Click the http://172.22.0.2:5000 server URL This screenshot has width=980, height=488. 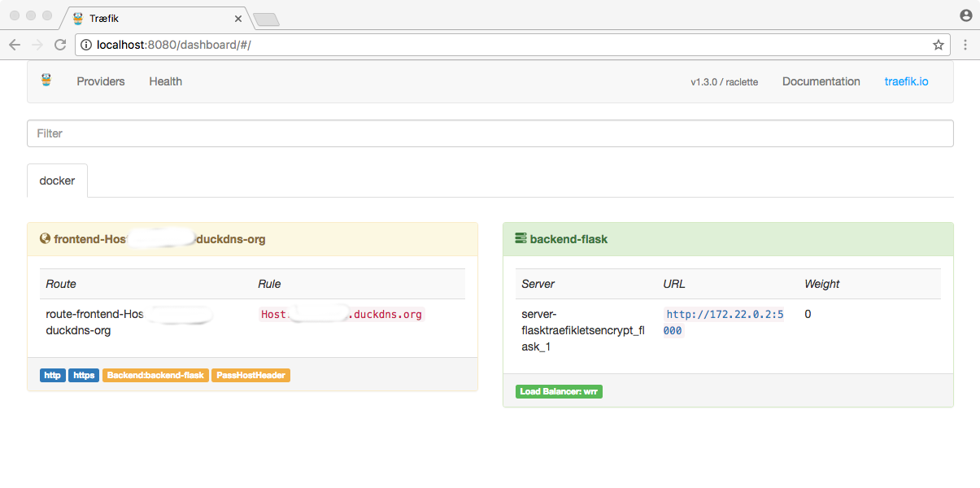coord(725,322)
